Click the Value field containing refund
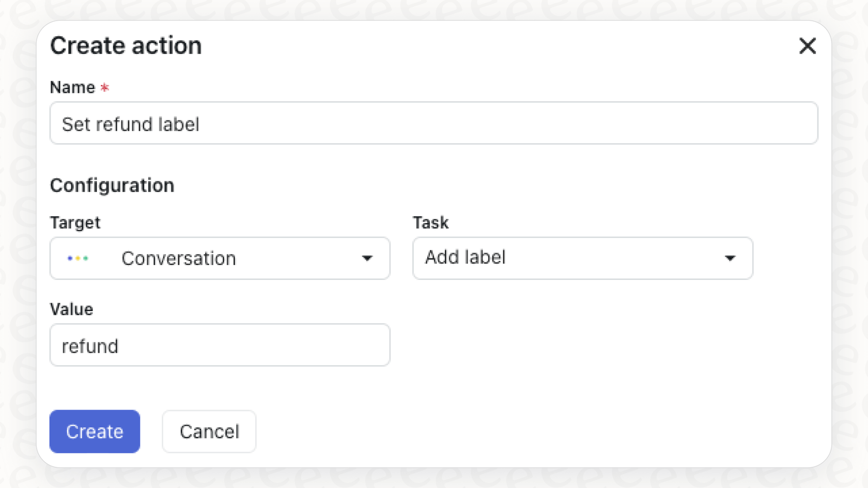868x488 pixels. click(220, 345)
